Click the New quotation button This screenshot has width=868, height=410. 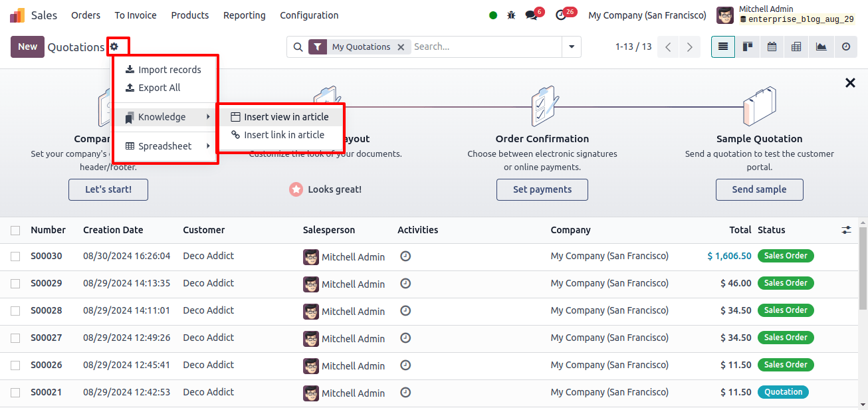pyautogui.click(x=28, y=47)
